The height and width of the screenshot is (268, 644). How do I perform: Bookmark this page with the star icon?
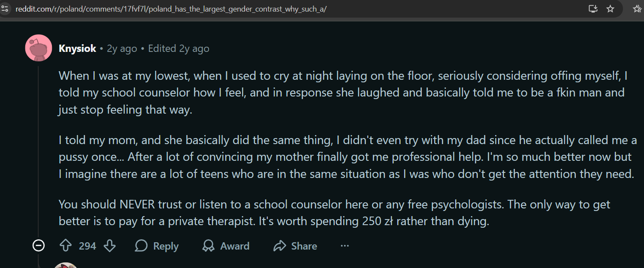pyautogui.click(x=610, y=9)
